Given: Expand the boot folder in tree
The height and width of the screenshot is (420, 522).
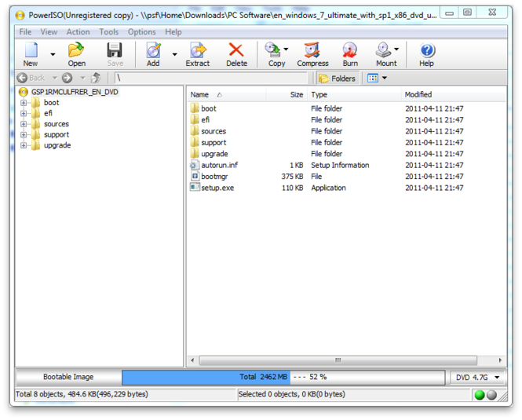Looking at the screenshot, I should (24, 103).
